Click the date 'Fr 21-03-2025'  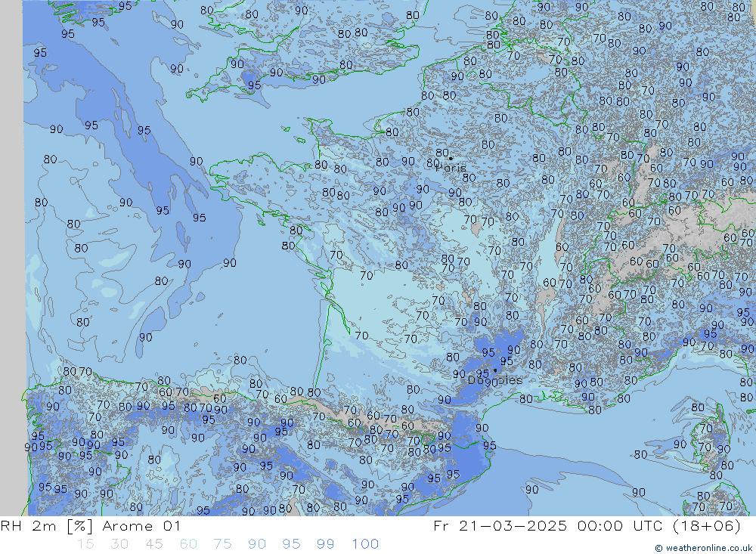500,526
